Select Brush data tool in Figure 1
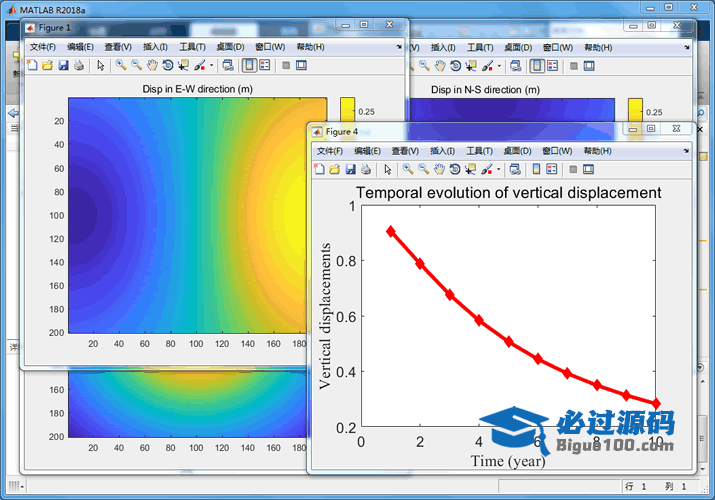This screenshot has height=500, width=715. click(x=200, y=66)
